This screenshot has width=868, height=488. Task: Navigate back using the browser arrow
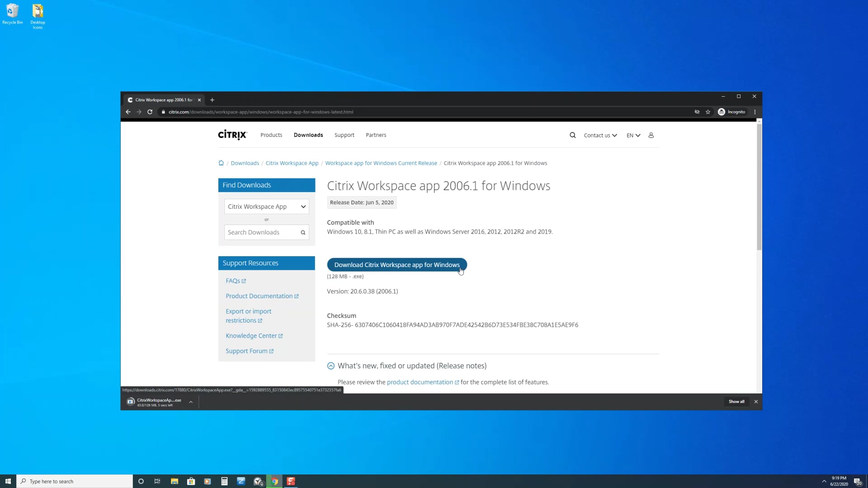pyautogui.click(x=128, y=112)
